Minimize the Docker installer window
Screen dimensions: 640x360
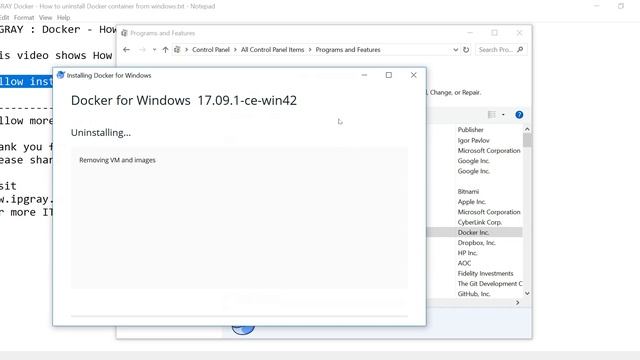pos(364,75)
